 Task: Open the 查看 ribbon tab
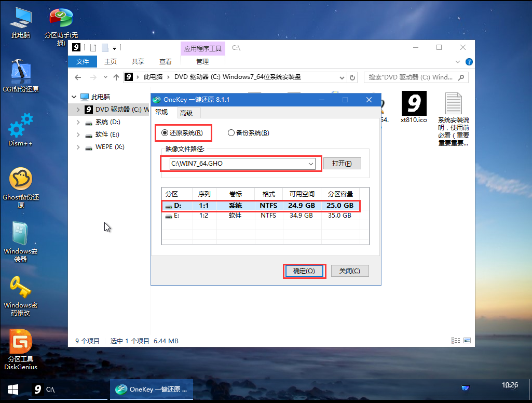[165, 61]
